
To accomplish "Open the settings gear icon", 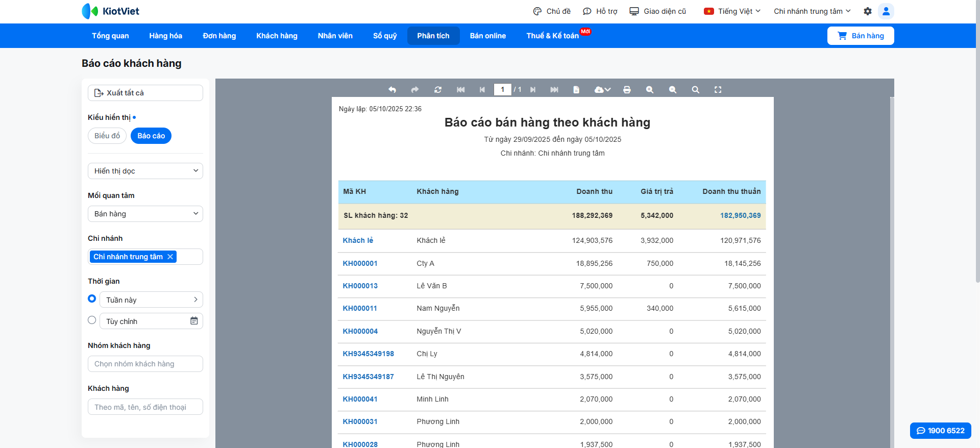I will coord(867,11).
